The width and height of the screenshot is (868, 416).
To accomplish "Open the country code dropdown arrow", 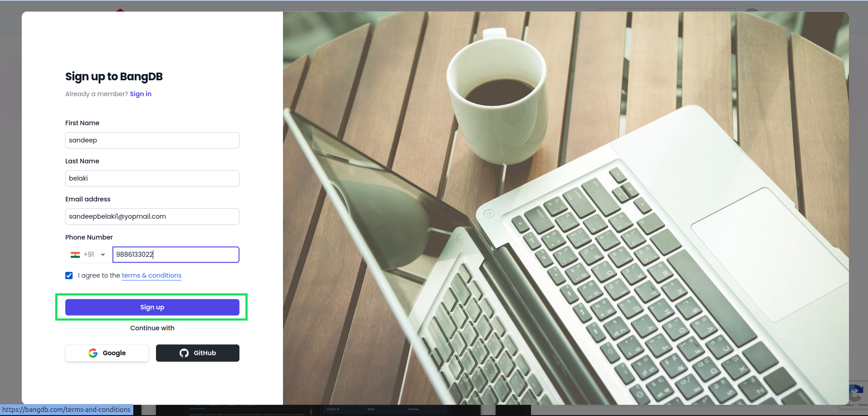I will point(103,255).
